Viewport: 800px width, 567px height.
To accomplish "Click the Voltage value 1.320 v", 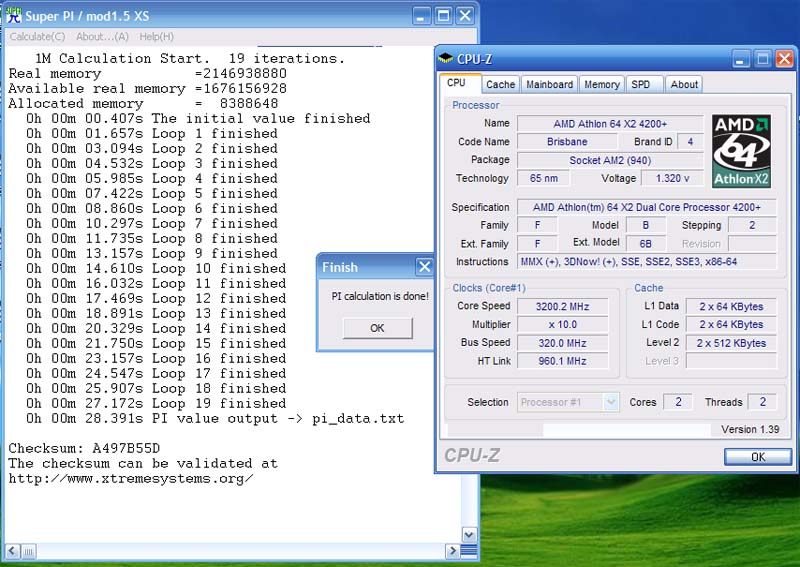I will [672, 178].
